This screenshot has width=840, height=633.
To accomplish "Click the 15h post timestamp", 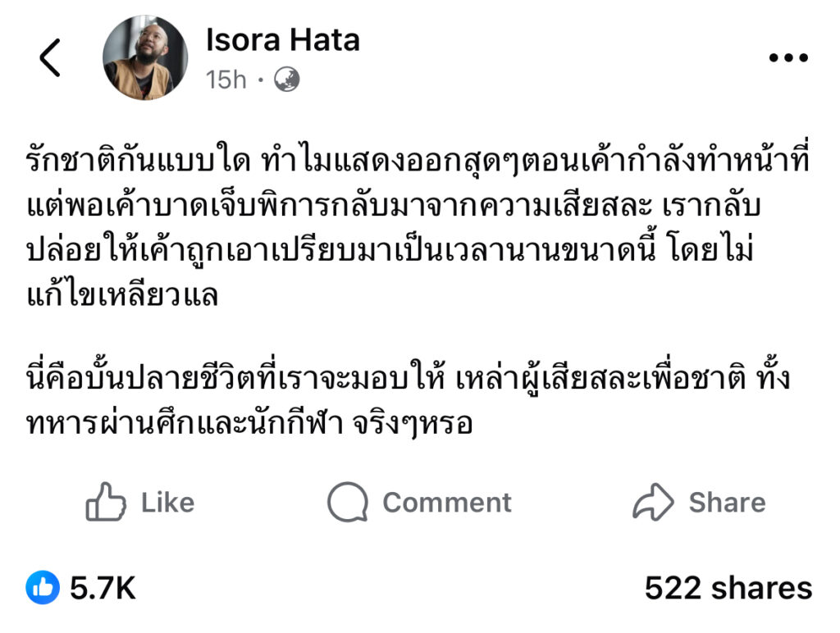I will click(x=226, y=80).
